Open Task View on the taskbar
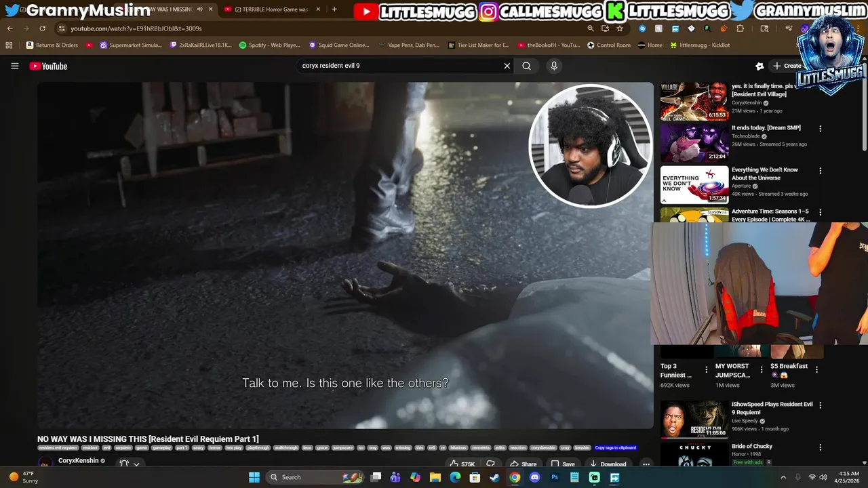The width and height of the screenshot is (868, 488). tap(376, 477)
